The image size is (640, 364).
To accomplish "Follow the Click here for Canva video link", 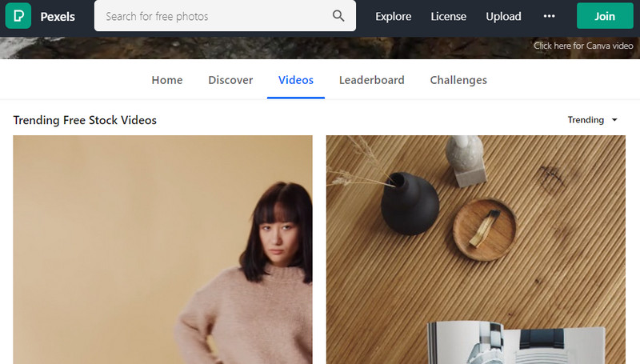I will click(583, 46).
